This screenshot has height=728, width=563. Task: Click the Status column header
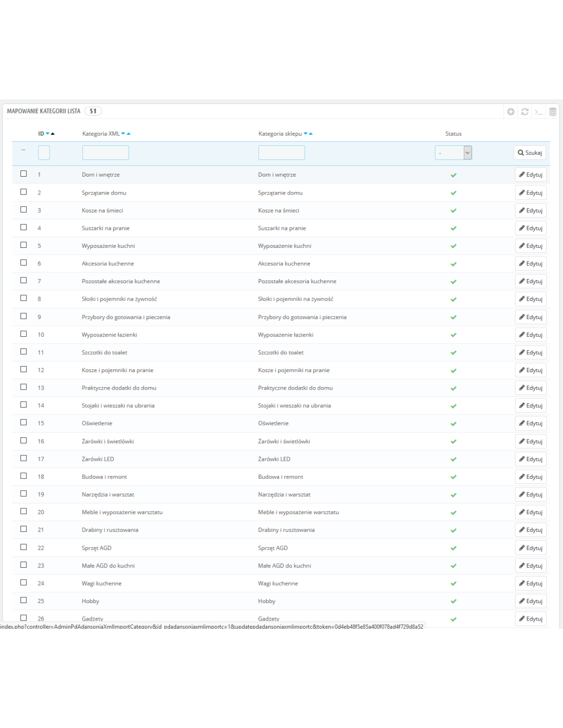point(453,134)
